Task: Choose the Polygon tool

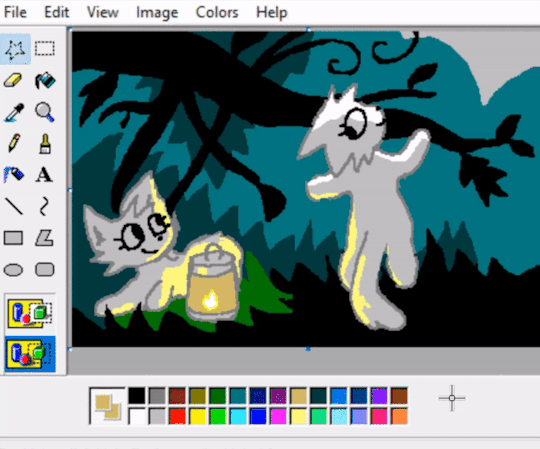Action: (44, 238)
